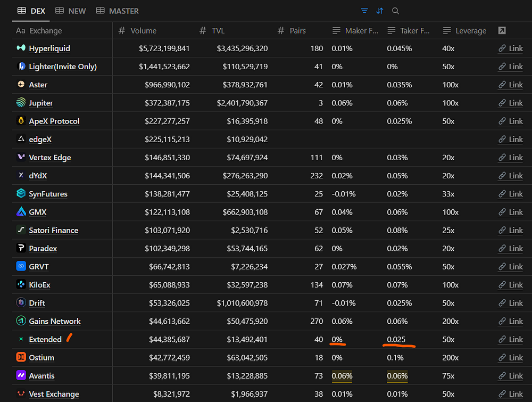Image resolution: width=532 pixels, height=402 pixels.
Task: Click the Avantis logo icon
Action: point(21,375)
